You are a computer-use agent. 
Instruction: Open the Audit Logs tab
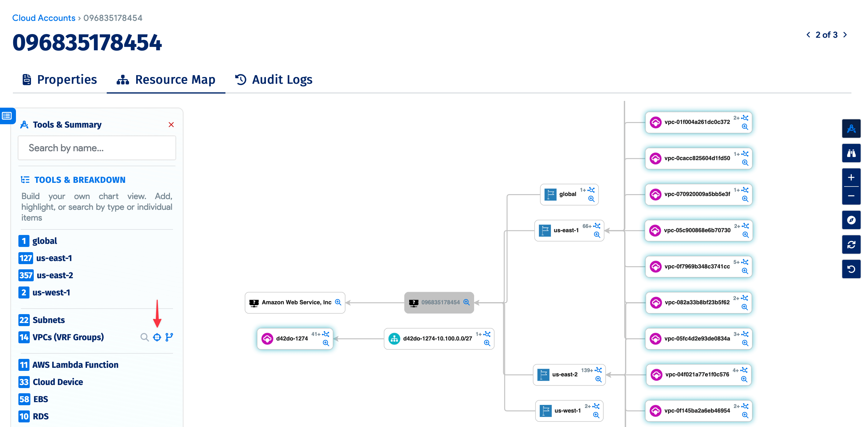[281, 79]
